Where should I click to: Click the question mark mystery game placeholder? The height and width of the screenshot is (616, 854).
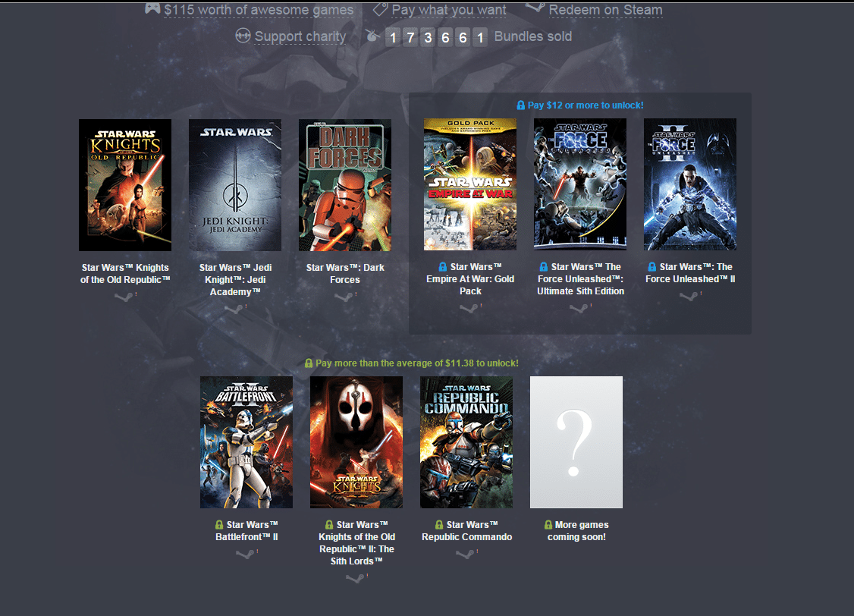pos(576,442)
